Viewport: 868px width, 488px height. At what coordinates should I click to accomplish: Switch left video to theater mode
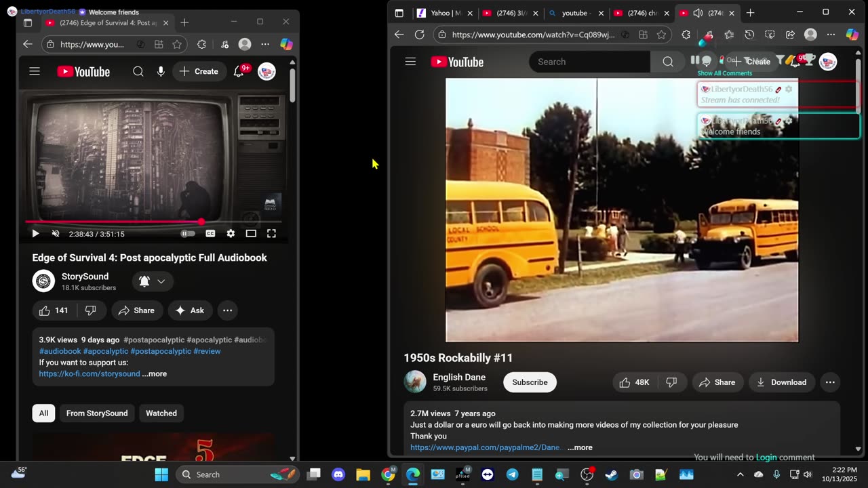coord(251,234)
